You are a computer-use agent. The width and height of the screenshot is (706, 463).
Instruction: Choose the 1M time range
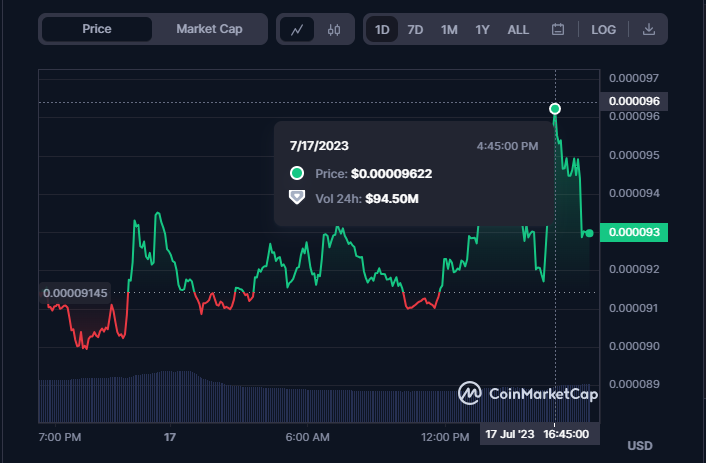pyautogui.click(x=449, y=30)
